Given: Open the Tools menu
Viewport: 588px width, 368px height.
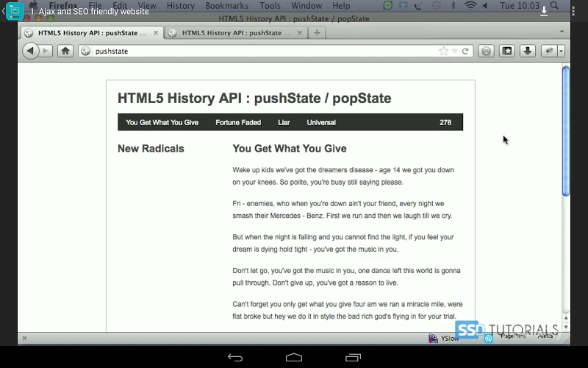Looking at the screenshot, I should 270,6.
